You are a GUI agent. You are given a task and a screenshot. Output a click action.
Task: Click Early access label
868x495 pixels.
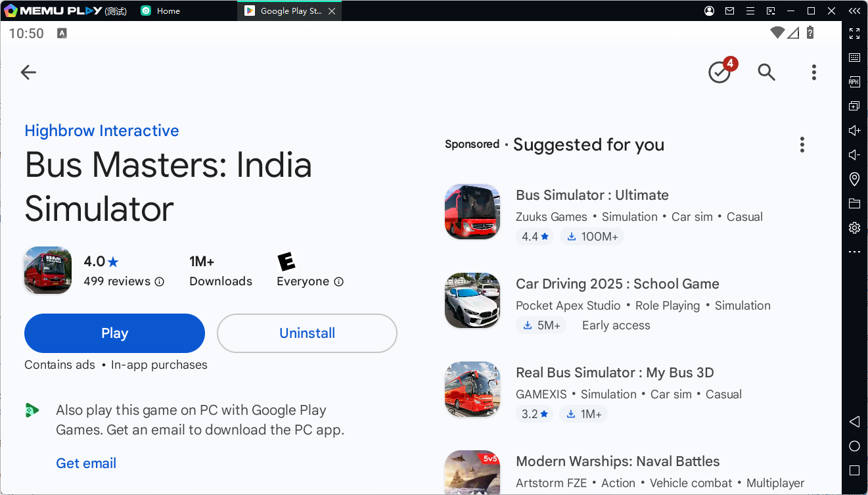616,325
